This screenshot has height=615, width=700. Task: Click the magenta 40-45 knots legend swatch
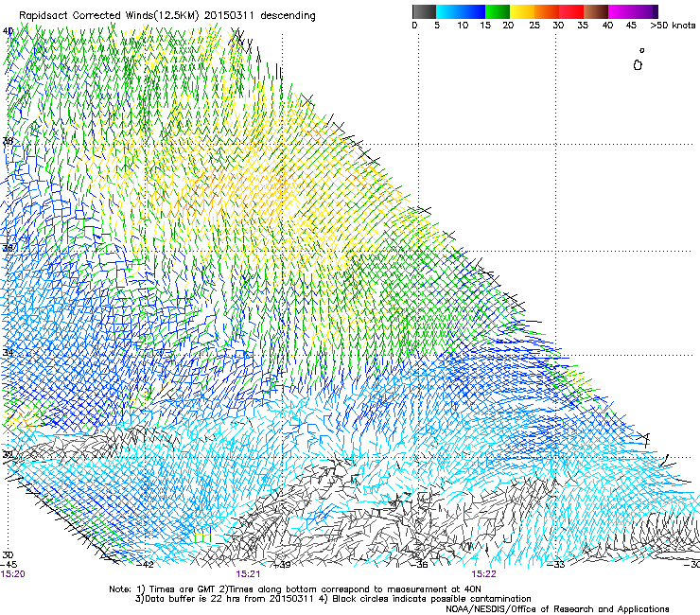coord(621,11)
